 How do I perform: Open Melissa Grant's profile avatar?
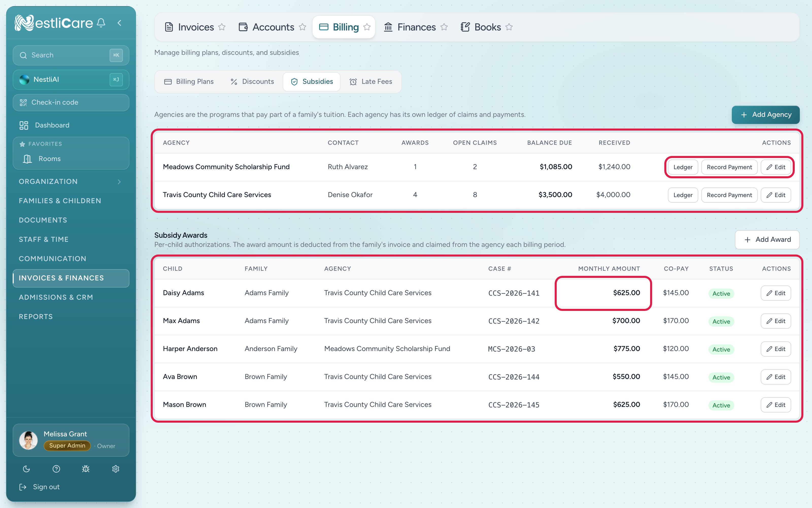[x=28, y=440]
